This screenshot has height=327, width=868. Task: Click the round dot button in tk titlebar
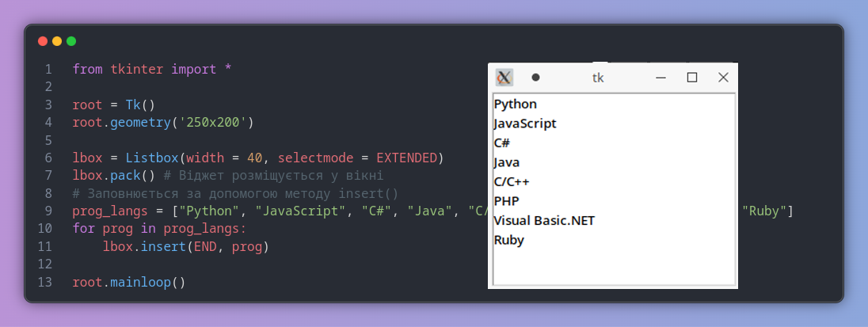click(x=535, y=77)
